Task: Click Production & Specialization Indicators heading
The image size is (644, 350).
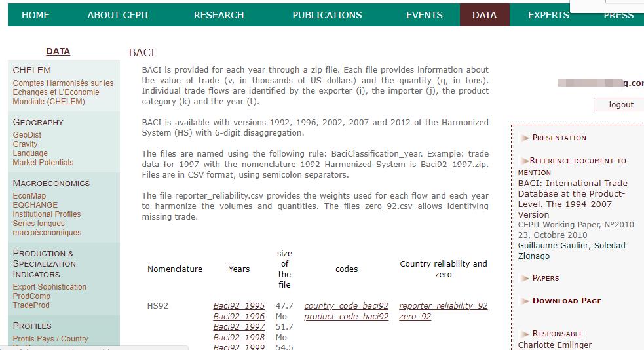Action: click(45, 263)
